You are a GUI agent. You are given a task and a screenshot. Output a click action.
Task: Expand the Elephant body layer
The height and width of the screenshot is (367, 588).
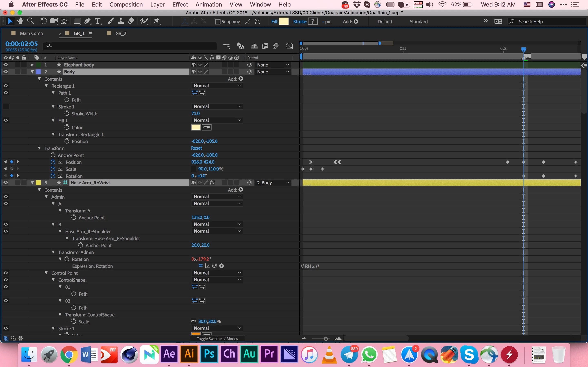pyautogui.click(x=32, y=65)
